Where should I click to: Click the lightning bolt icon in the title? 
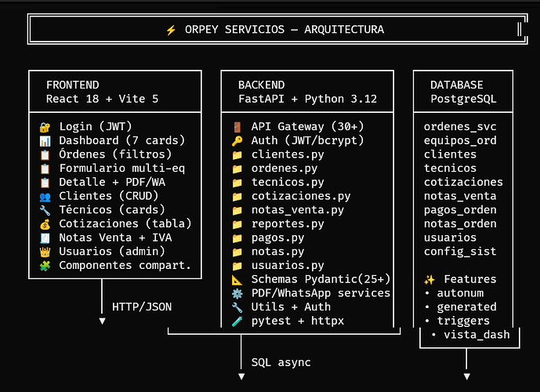(171, 31)
